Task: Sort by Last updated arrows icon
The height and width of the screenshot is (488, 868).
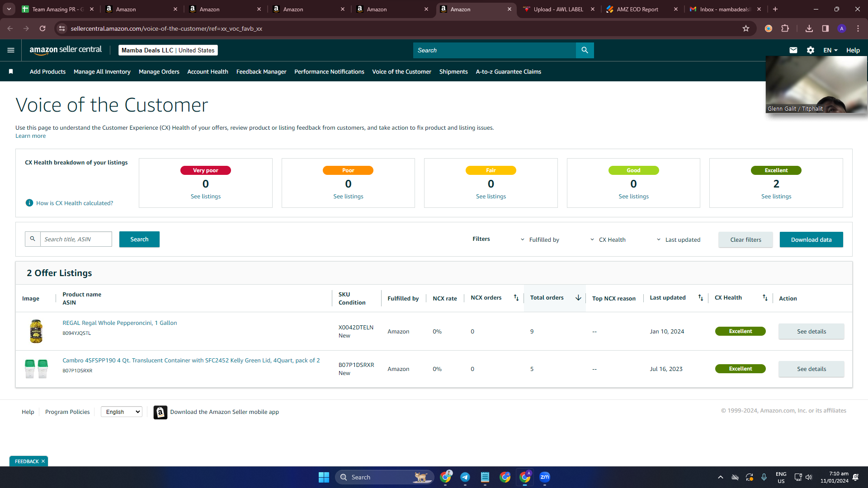Action: 701,298
